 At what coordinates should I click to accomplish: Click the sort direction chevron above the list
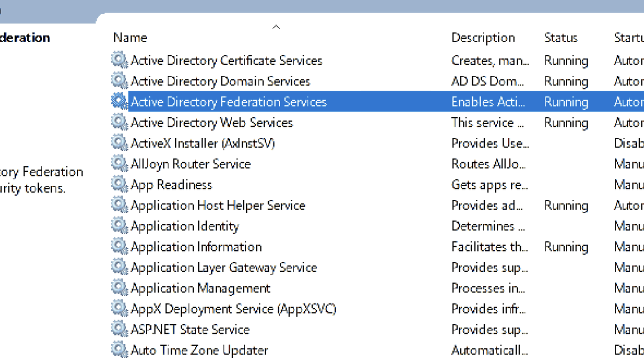pos(276,27)
